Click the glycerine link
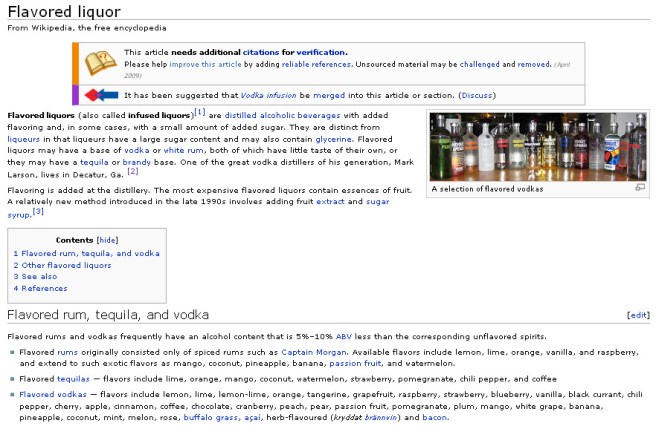 [366, 141]
